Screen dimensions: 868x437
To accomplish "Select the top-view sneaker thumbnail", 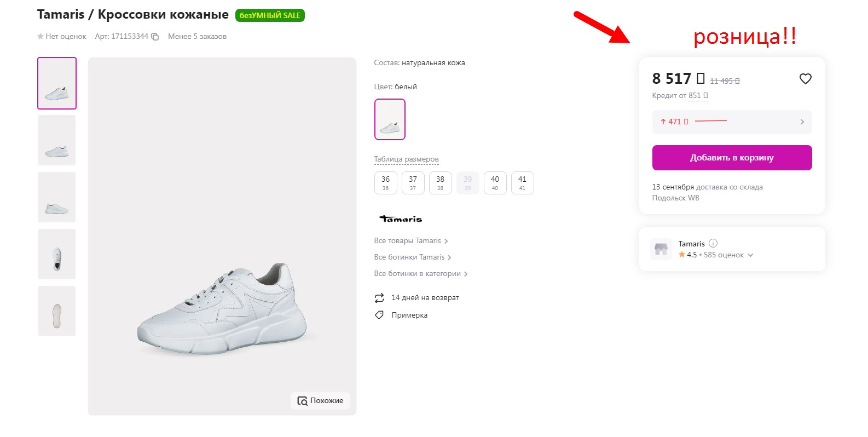I will (57, 254).
